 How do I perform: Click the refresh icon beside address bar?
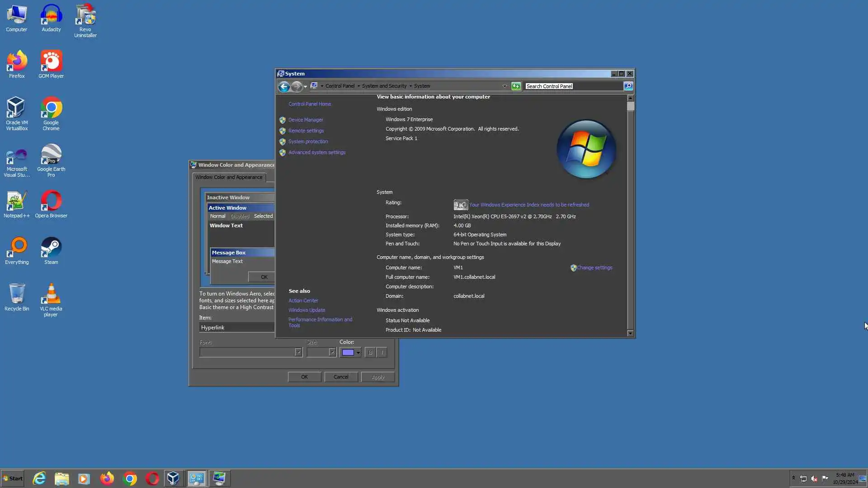click(516, 86)
